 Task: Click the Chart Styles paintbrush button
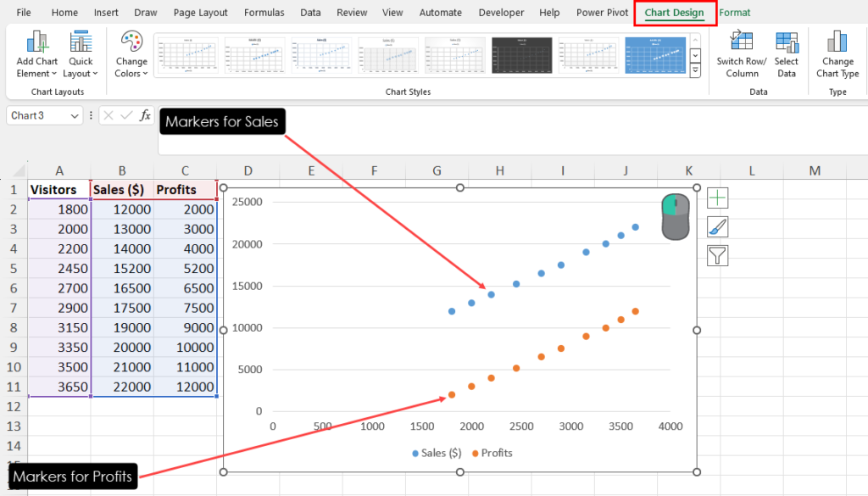[x=717, y=227]
